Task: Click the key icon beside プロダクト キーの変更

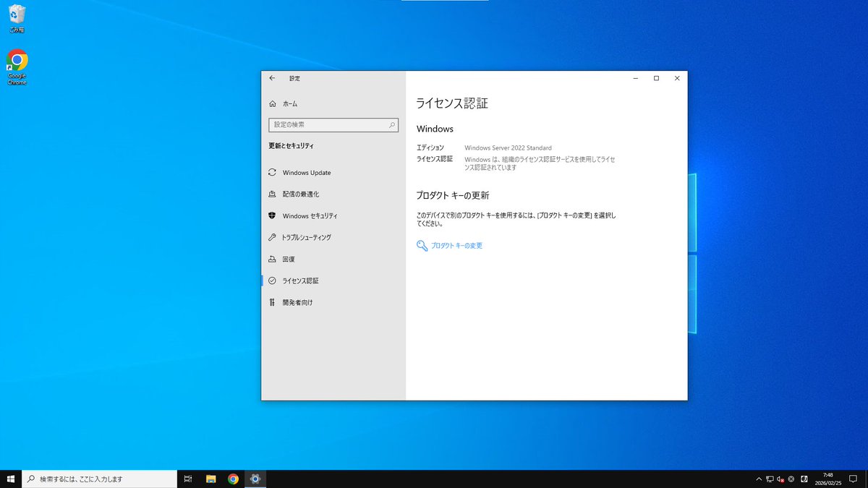Action: (x=422, y=246)
